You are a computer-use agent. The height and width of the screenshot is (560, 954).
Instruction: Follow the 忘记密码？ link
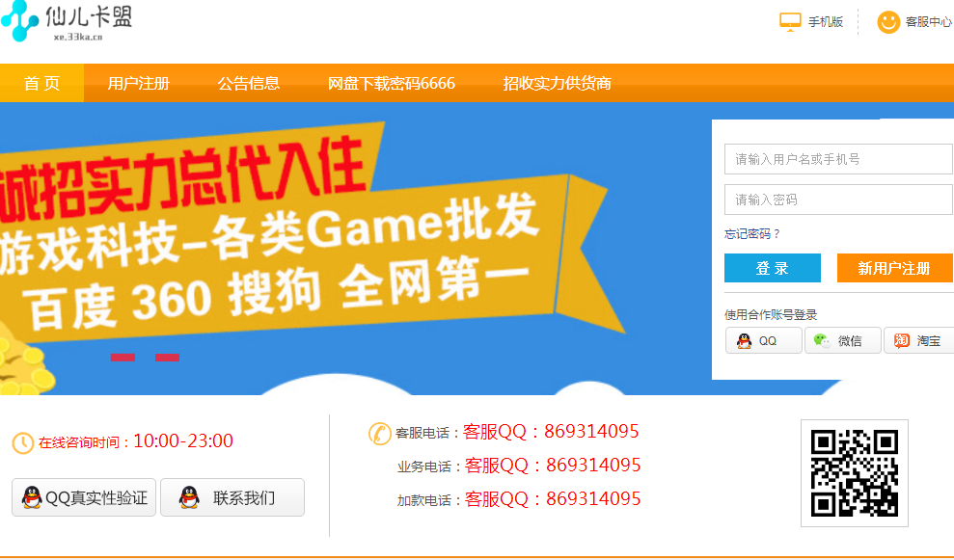(752, 234)
